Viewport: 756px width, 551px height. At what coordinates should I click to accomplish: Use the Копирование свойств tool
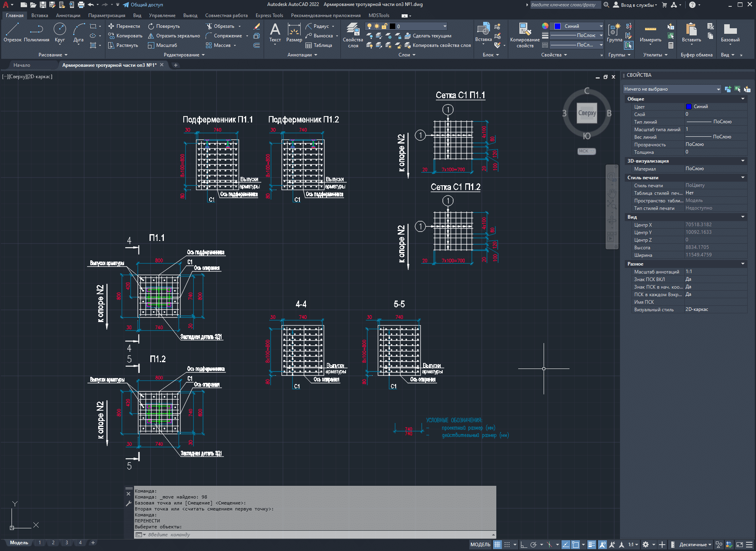525,35
